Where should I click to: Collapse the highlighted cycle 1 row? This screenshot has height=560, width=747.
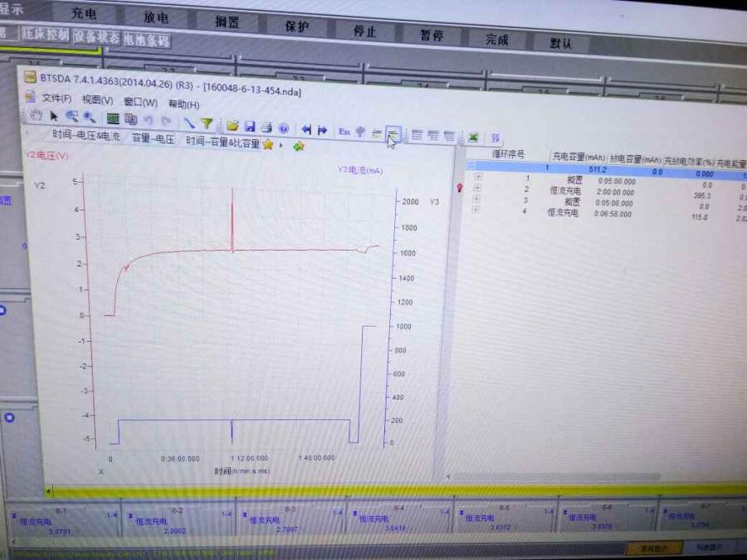[x=471, y=165]
